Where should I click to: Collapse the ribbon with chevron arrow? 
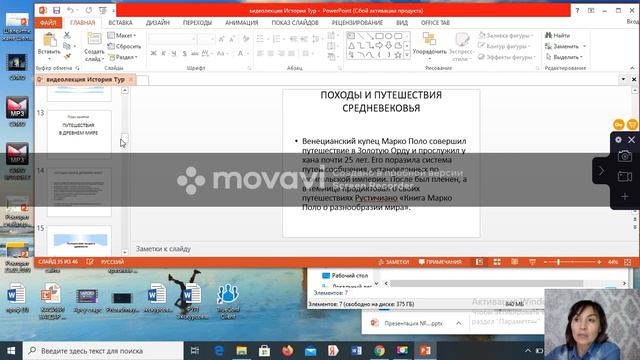[632, 68]
